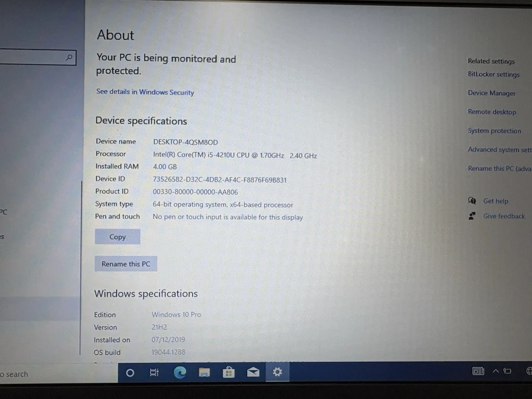532x399 pixels.
Task: Open BitLocker settings
Action: pyautogui.click(x=493, y=74)
